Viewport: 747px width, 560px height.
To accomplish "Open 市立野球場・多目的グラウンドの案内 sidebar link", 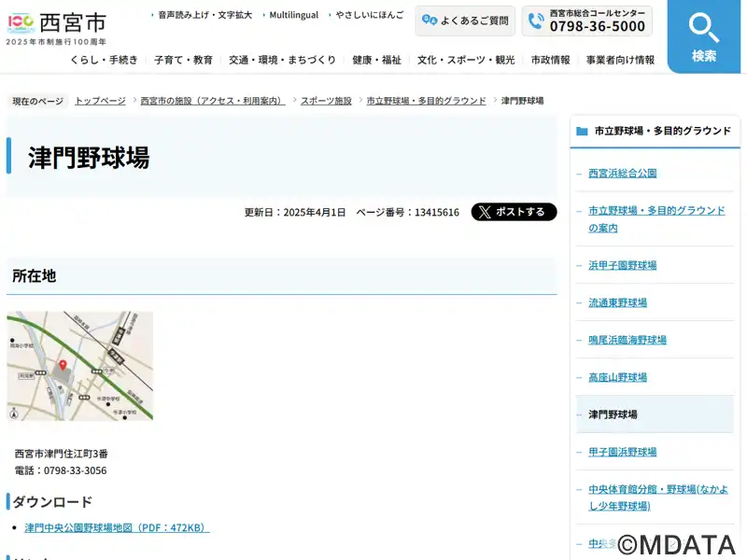I will click(656, 219).
